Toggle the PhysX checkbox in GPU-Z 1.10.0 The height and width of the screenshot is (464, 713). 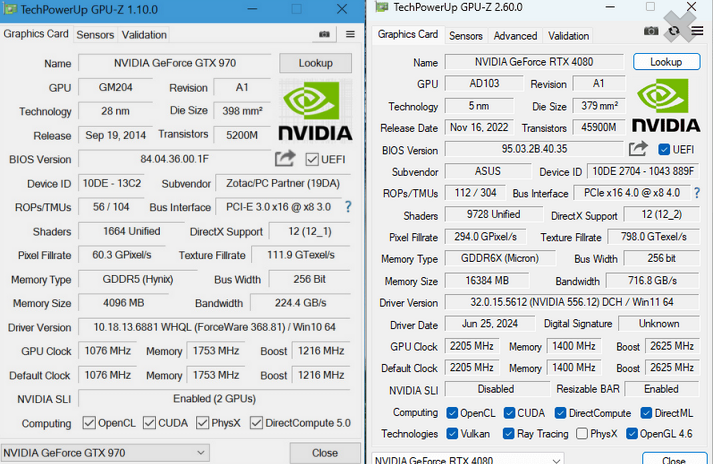tap(202, 423)
